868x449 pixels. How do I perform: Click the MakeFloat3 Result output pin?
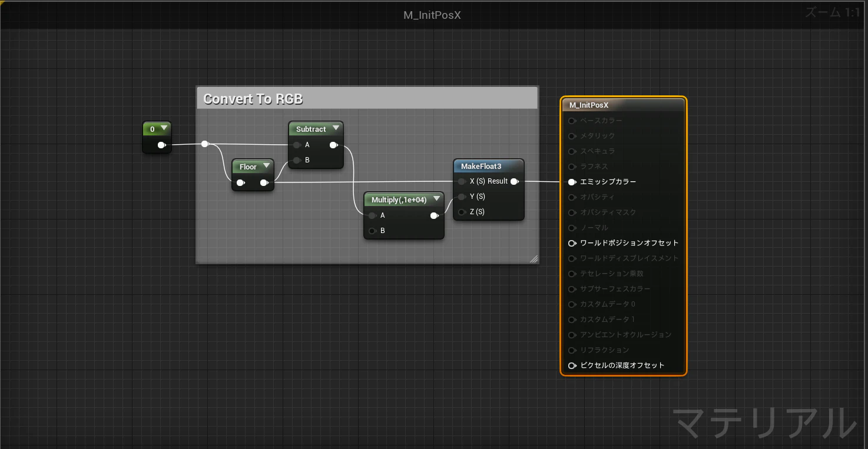(515, 181)
